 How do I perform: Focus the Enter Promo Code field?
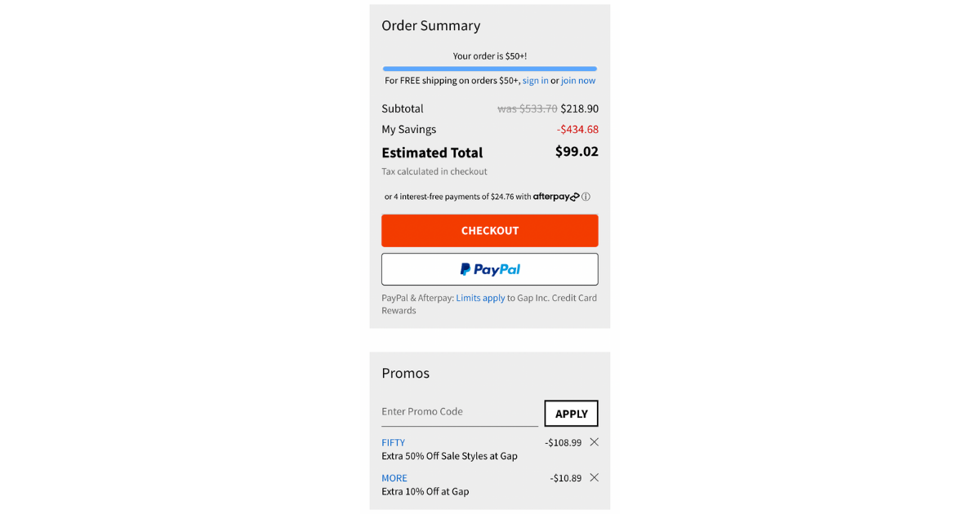click(x=459, y=412)
